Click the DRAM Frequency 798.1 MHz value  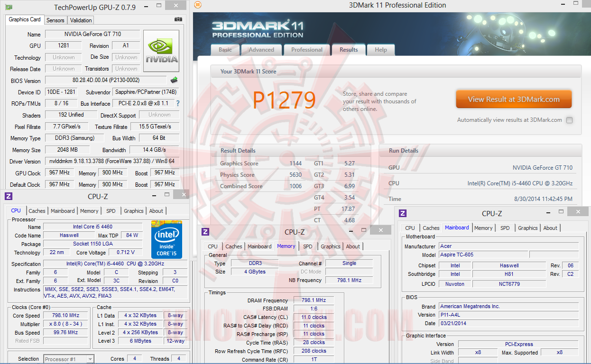pos(314,300)
